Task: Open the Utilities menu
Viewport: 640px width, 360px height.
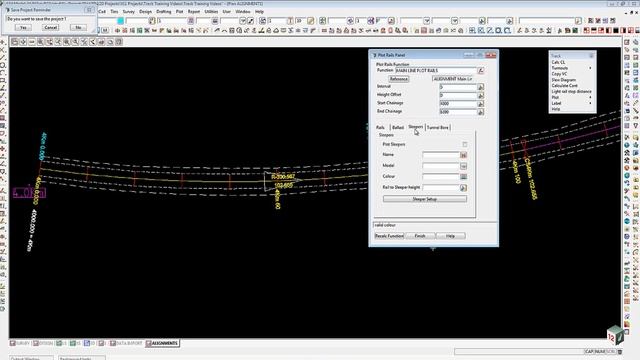Action: click(x=211, y=11)
